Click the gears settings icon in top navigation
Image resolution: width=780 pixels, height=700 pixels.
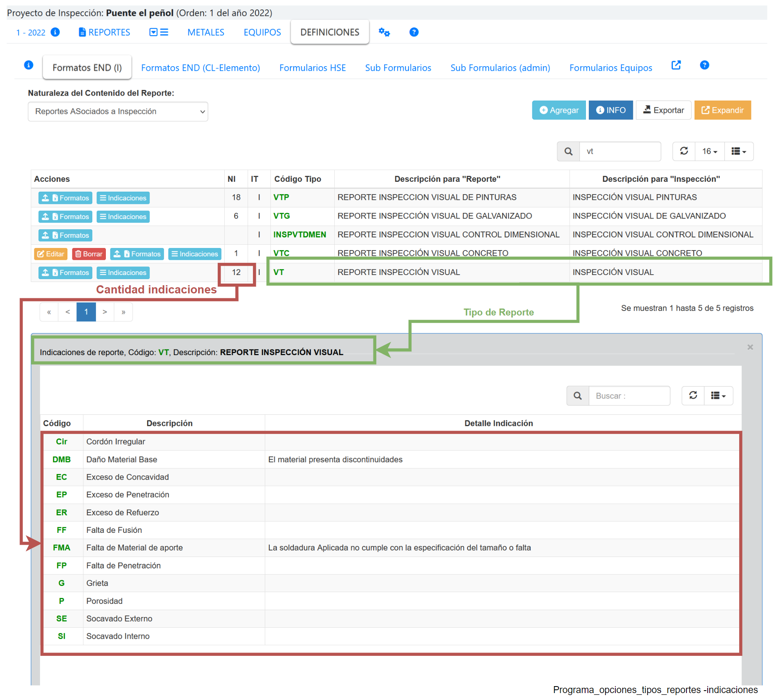pyautogui.click(x=384, y=32)
